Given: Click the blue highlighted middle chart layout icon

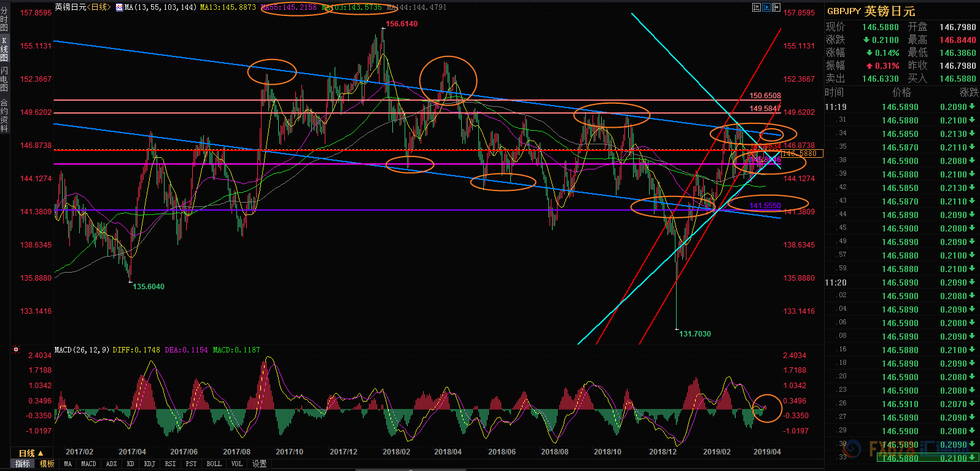Looking at the screenshot, I should point(766,7).
